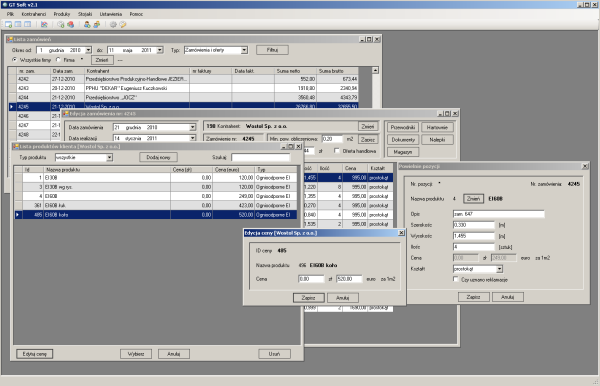Select the product row EI60B łuk

[x=156, y=205]
